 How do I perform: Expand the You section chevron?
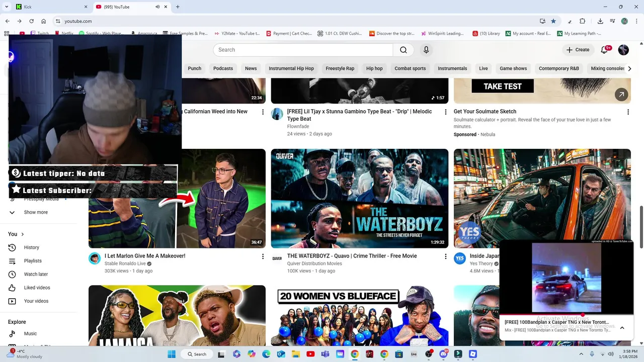(x=23, y=234)
